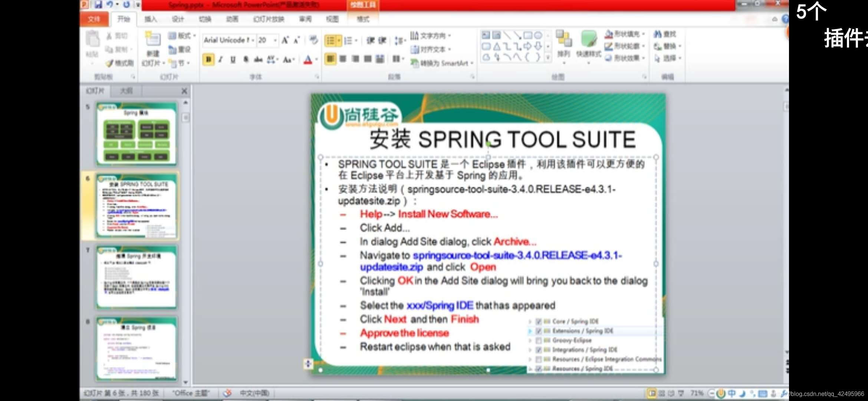The width and height of the screenshot is (868, 401).
Task: Open the font size 20 dropdown
Action: point(276,40)
